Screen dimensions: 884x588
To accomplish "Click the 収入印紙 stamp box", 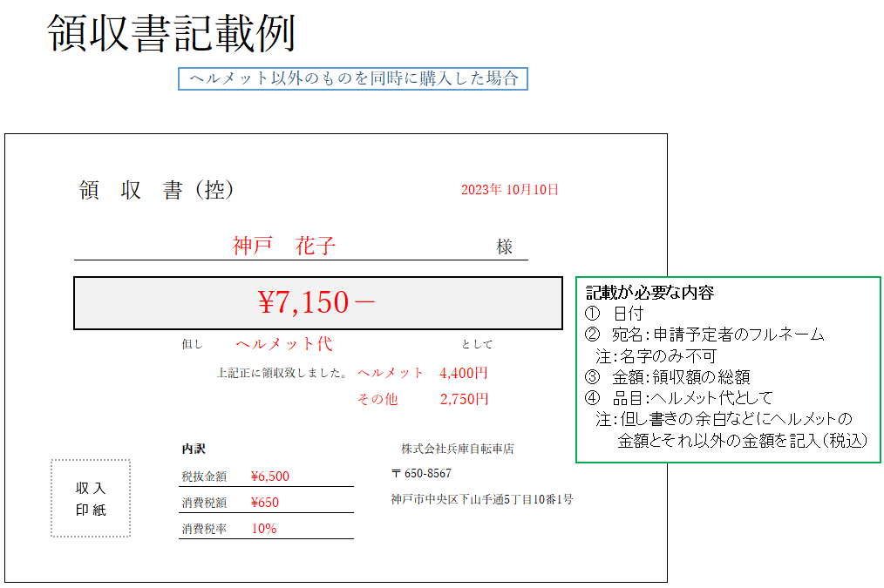I will click(x=91, y=498).
